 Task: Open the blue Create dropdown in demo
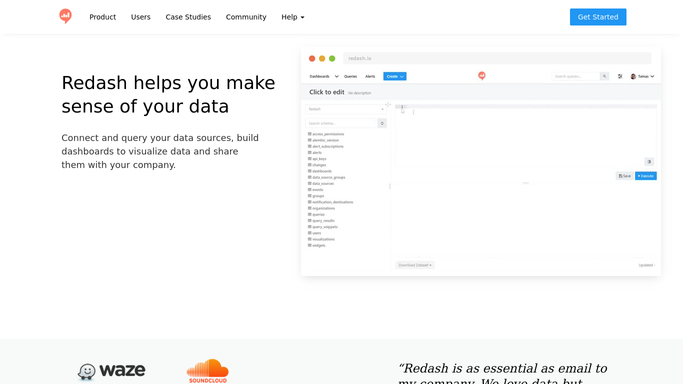[395, 76]
